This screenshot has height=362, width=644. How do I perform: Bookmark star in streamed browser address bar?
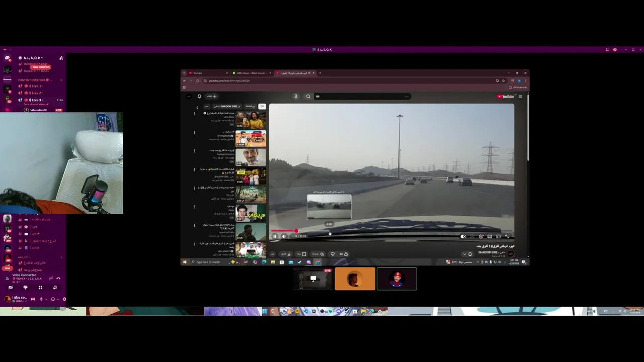[503, 80]
